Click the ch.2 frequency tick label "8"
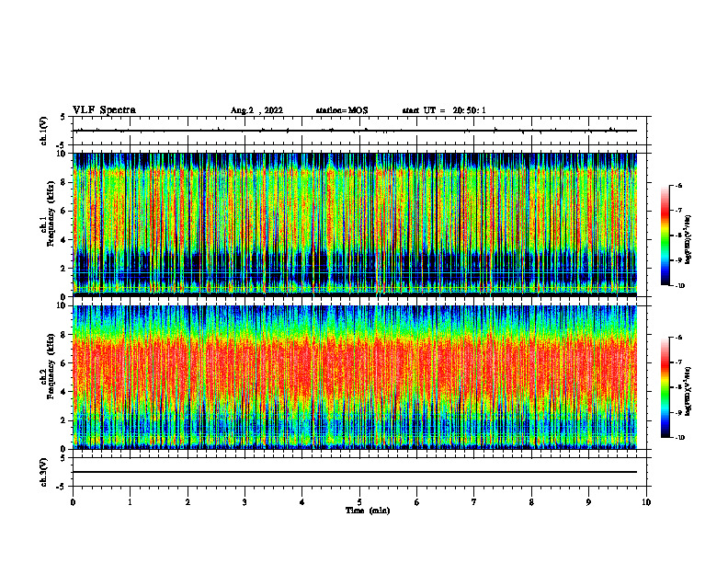The width and height of the screenshot is (728, 563). coord(64,335)
